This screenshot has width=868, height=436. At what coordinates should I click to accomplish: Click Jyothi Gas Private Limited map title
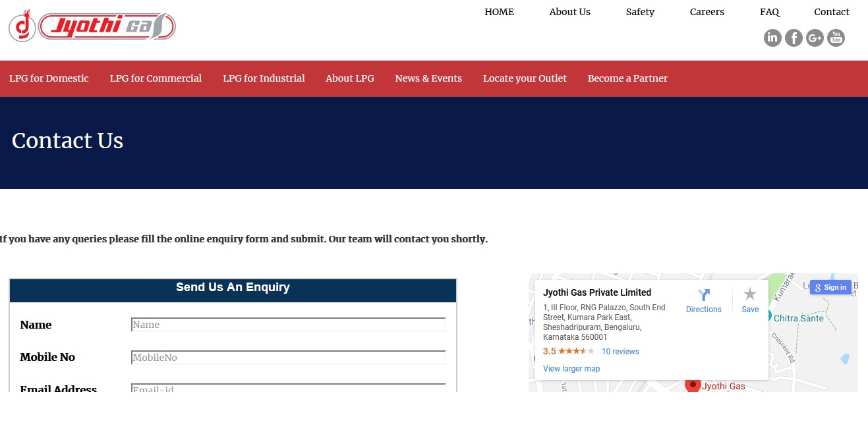pyautogui.click(x=597, y=292)
